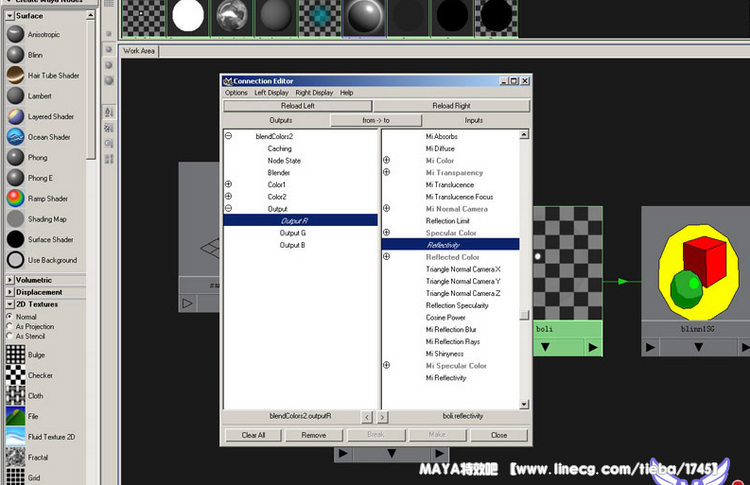Click the Blinn shader icon
Viewport: 750px width, 485px height.
(x=15, y=55)
